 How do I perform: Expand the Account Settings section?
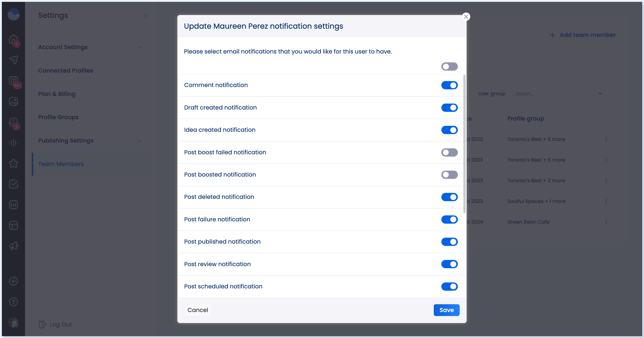tap(90, 47)
